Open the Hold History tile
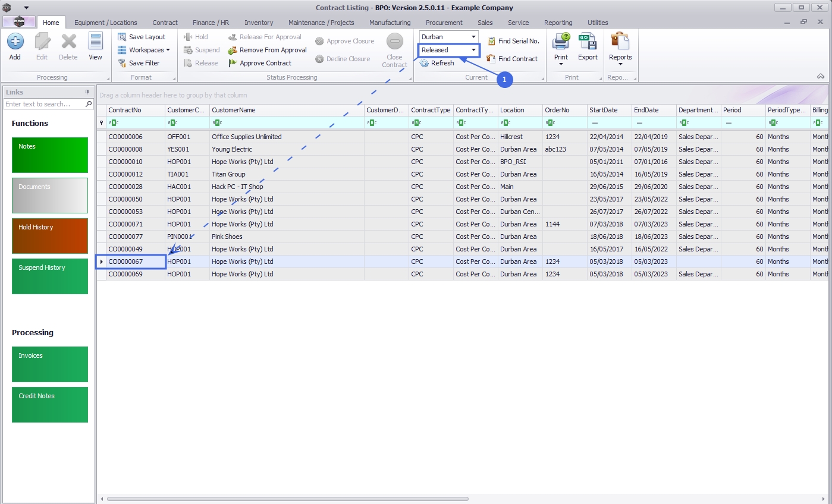Screen dimensions: 832x504 pyautogui.click(x=50, y=236)
